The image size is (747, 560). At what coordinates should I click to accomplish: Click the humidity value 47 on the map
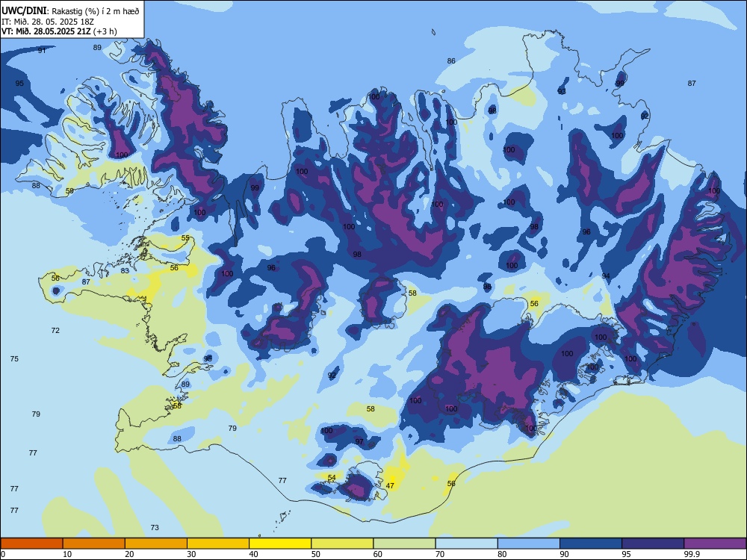[390, 486]
